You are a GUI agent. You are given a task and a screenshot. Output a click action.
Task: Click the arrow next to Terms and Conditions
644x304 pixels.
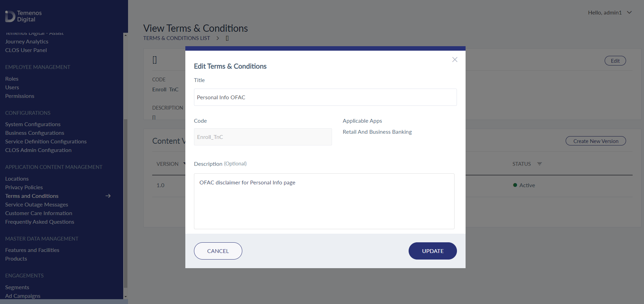pyautogui.click(x=108, y=196)
